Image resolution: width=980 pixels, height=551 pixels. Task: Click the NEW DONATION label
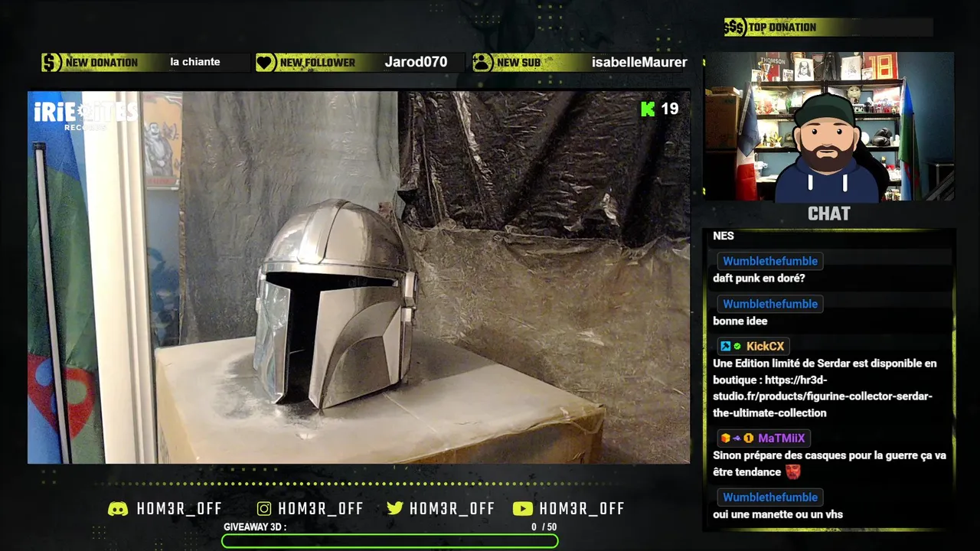point(102,63)
